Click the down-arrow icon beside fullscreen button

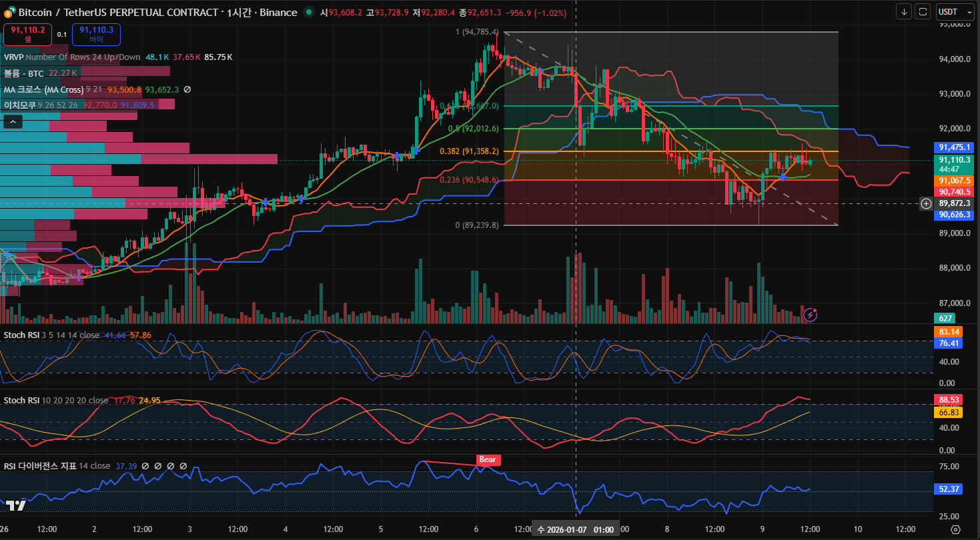coord(904,11)
